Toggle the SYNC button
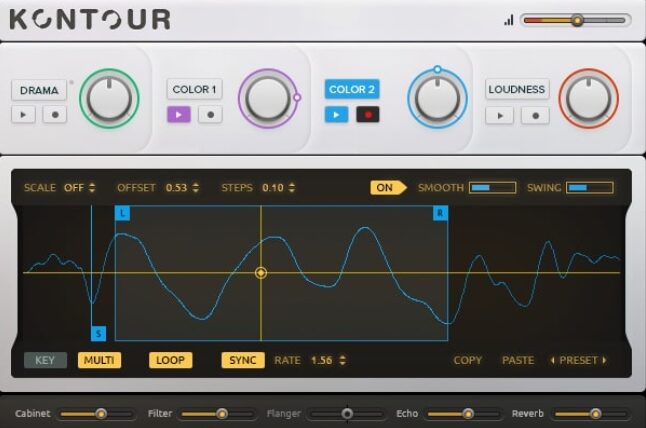The image size is (646, 428). click(x=243, y=360)
